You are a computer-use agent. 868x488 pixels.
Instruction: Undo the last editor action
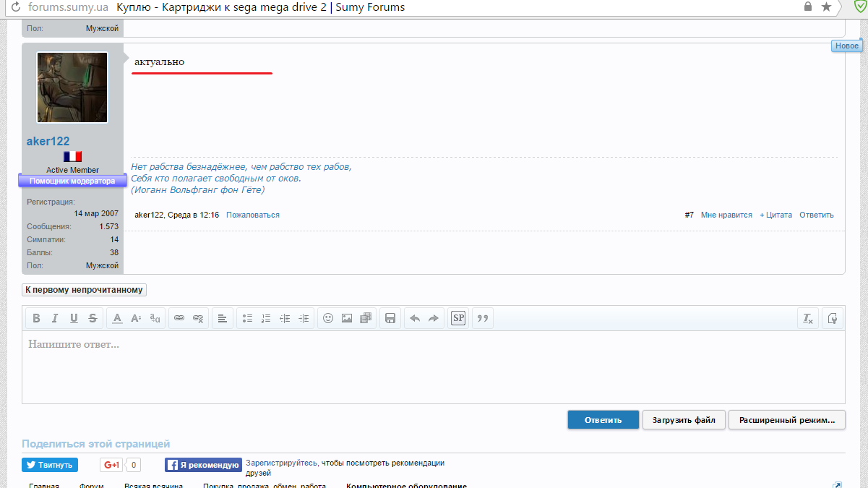click(415, 318)
